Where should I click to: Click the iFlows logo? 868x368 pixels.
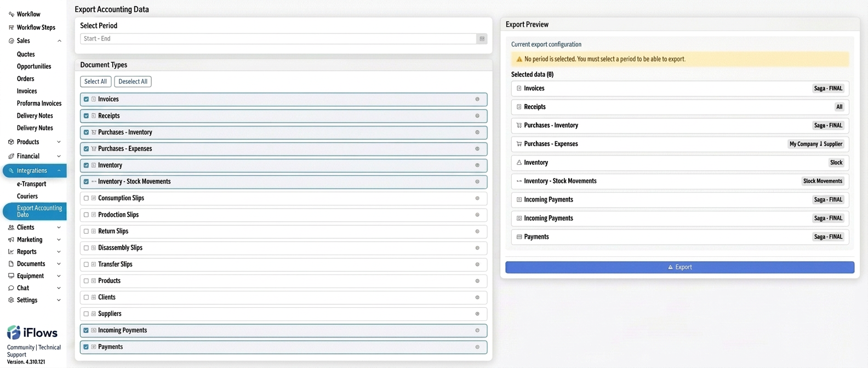click(32, 332)
